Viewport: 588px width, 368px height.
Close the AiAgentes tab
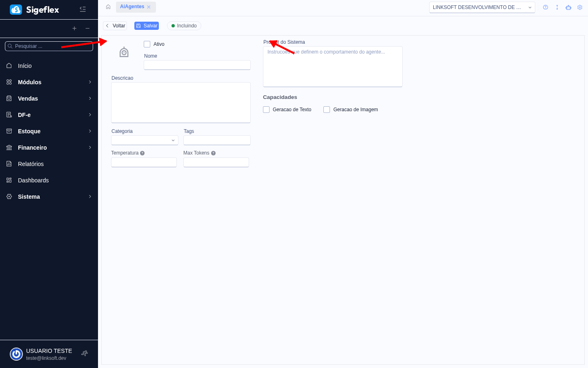(149, 7)
